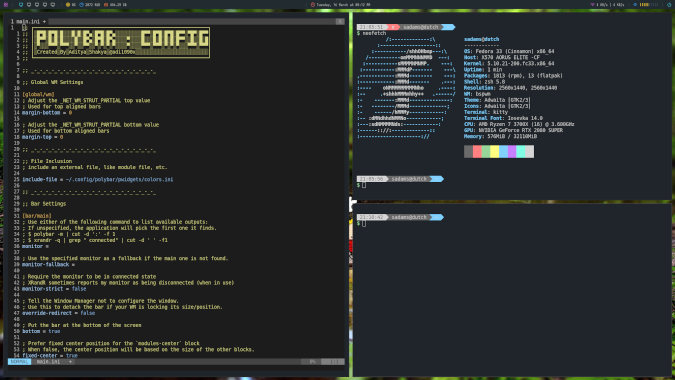Click the ';; Bar Settings' comment
This screenshot has width=675, height=380.
click(x=44, y=204)
